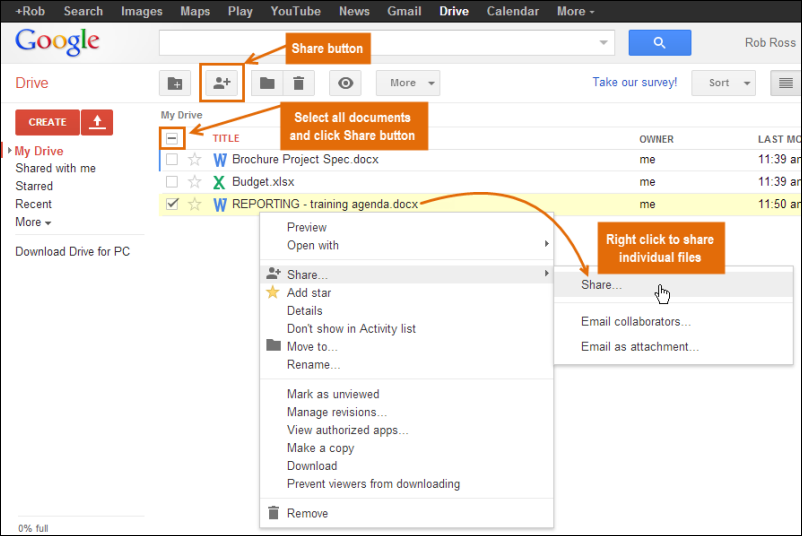Viewport: 802px width, 536px height.
Task: Choose Share... in the context menu
Action: (x=407, y=275)
